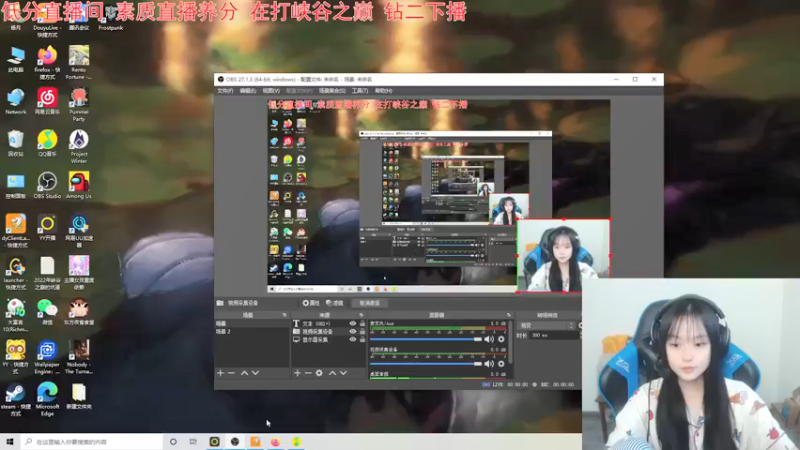Click the 属性 properties button in source toolbar
800x450 pixels.
pos(311,303)
